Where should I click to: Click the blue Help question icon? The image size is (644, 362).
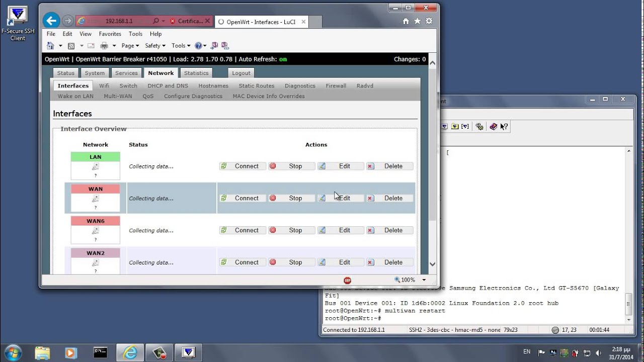(198, 46)
